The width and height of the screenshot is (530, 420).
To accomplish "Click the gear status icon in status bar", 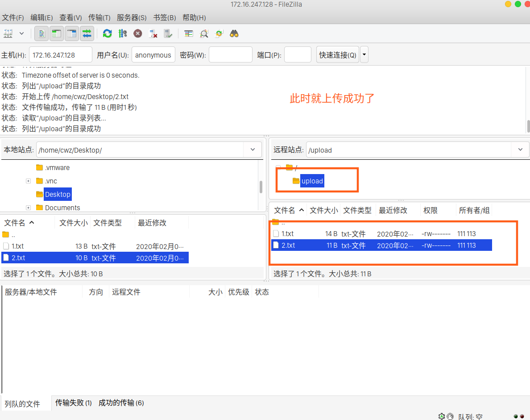I will tap(441, 416).
